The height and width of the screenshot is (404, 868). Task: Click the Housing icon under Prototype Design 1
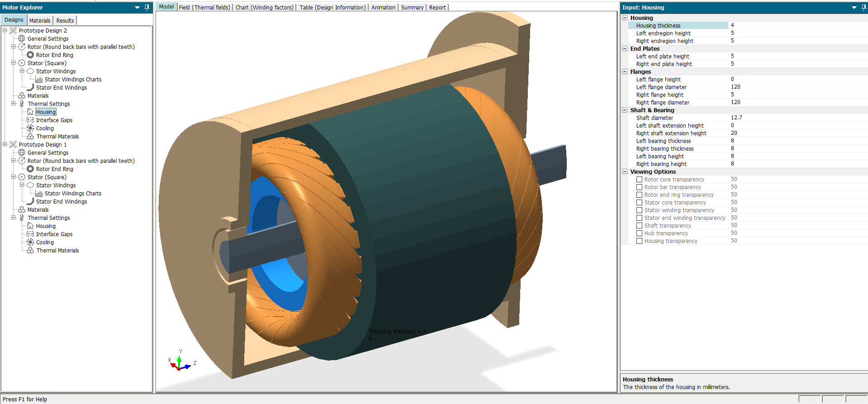click(x=30, y=226)
